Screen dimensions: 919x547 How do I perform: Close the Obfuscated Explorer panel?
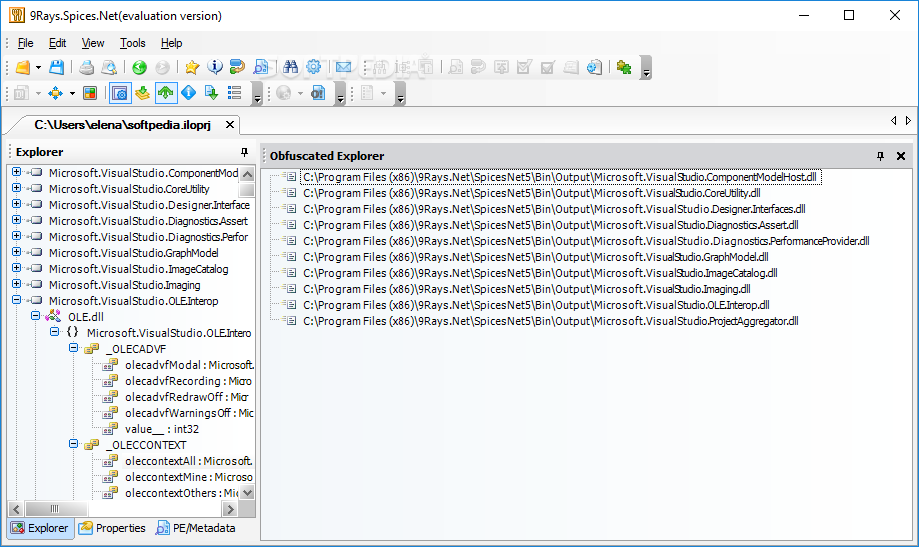click(901, 156)
